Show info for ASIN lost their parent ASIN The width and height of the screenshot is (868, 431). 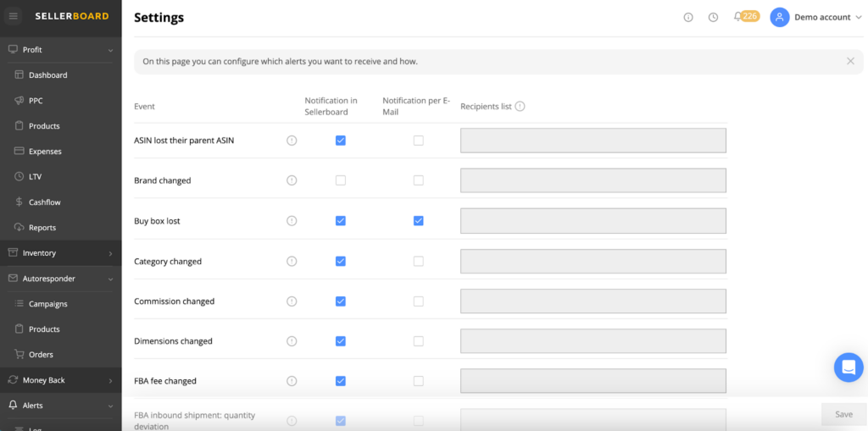tap(292, 141)
